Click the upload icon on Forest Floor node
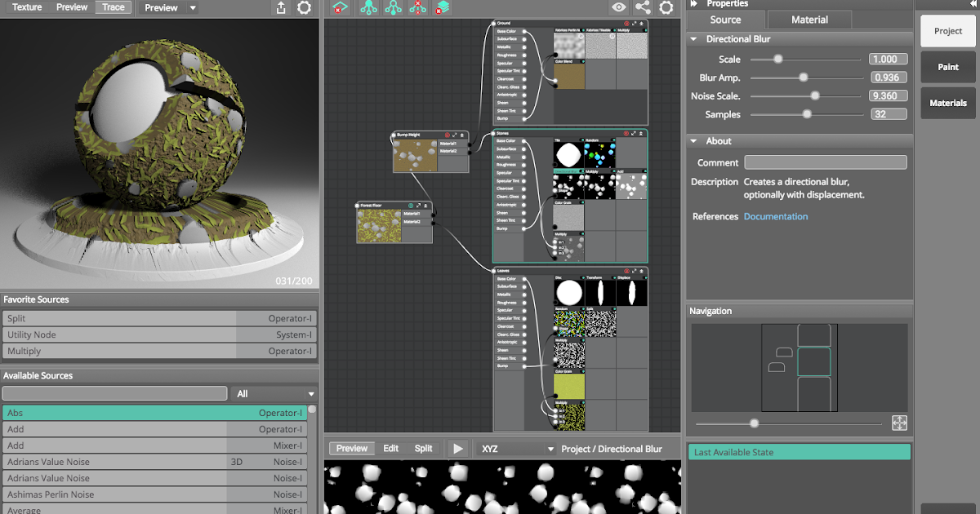The image size is (980, 514). coord(426,206)
